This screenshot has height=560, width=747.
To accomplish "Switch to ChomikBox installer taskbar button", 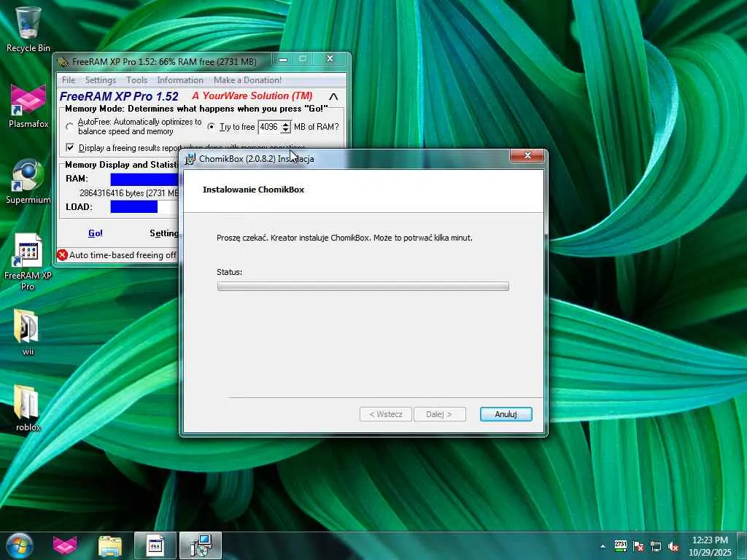I will tap(201, 545).
